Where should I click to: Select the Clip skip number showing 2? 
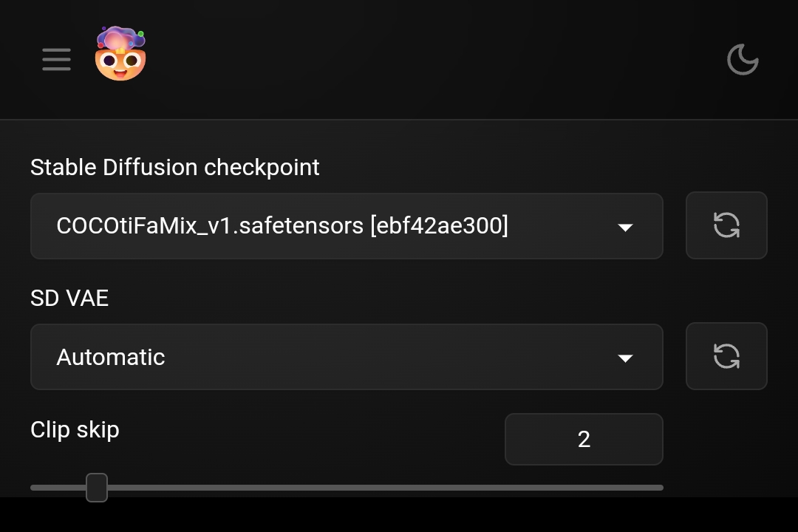pyautogui.click(x=584, y=439)
